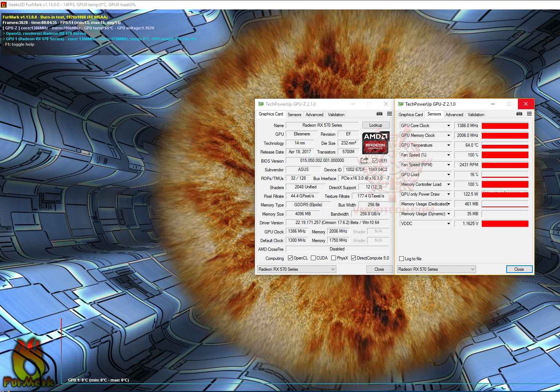Image resolution: width=560 pixels, height=392 pixels.
Task: Click the Device ID field value
Action: coord(366,170)
